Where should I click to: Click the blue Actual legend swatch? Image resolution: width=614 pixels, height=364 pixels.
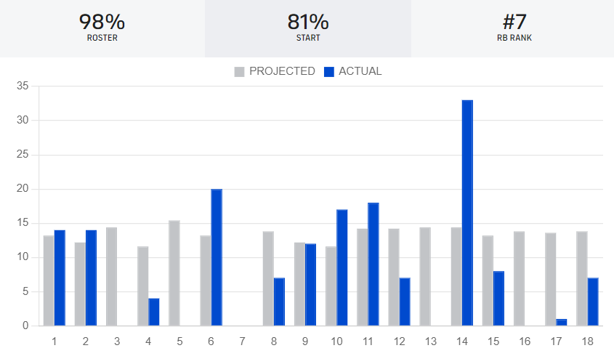coord(329,71)
